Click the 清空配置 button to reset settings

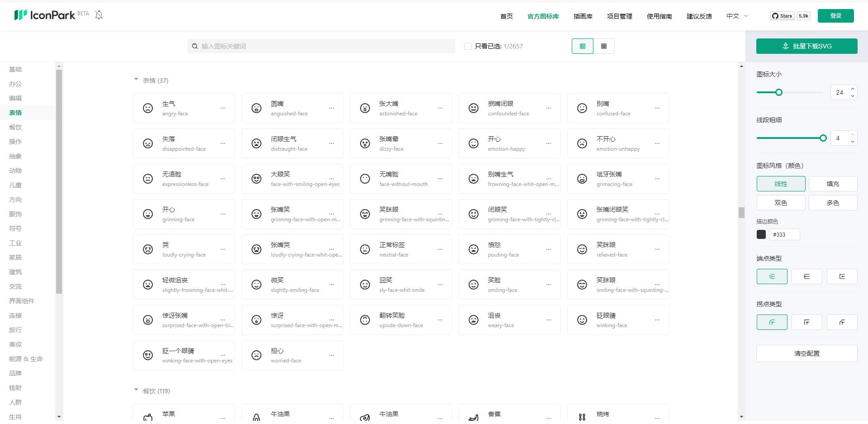tap(806, 353)
